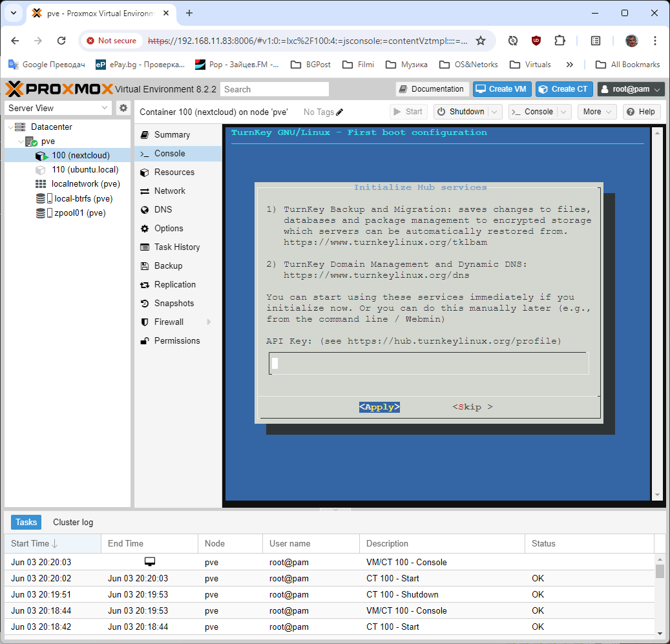Click Create CT button
Viewport: 670px width, 644px height.
(x=564, y=89)
